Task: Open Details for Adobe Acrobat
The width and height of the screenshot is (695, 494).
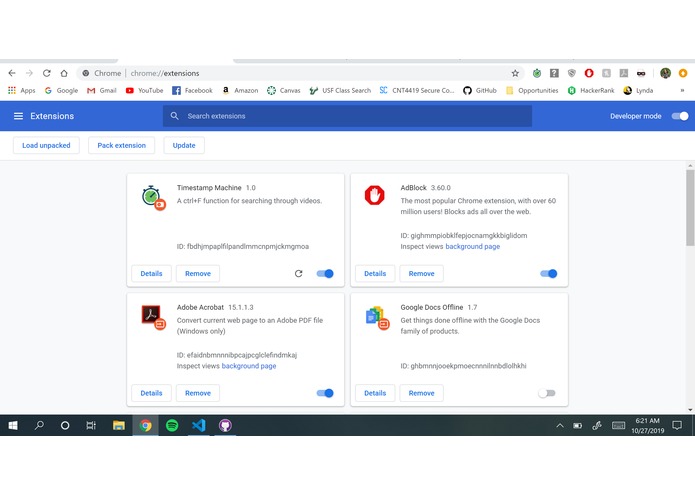Action: pyautogui.click(x=151, y=393)
